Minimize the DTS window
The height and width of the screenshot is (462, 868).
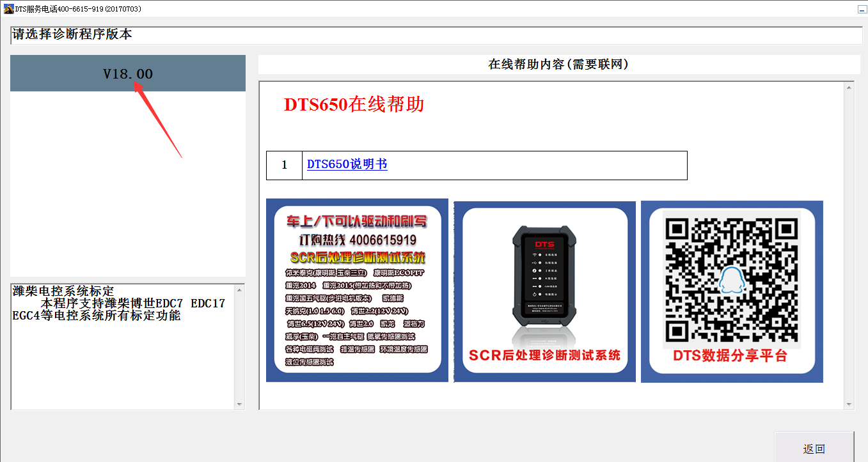point(861,9)
